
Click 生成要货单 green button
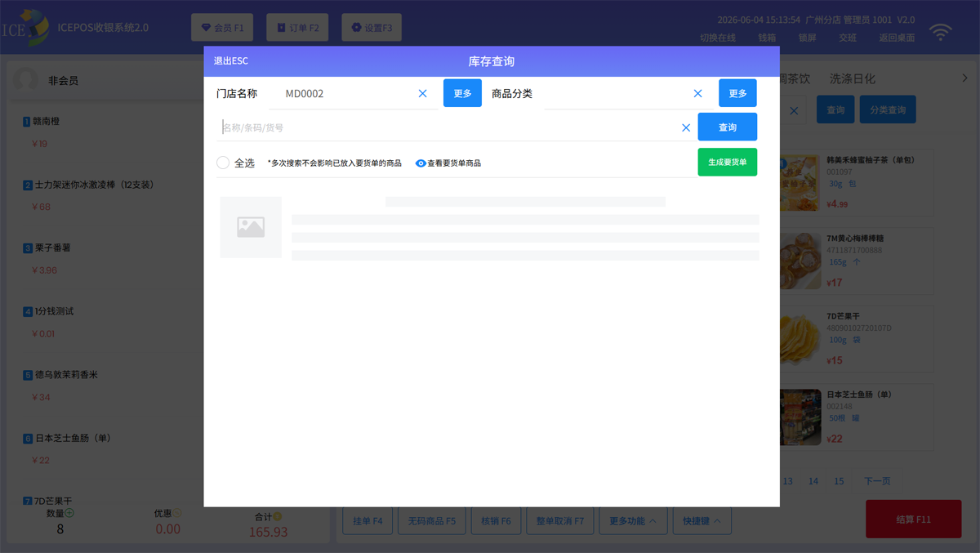pyautogui.click(x=728, y=163)
